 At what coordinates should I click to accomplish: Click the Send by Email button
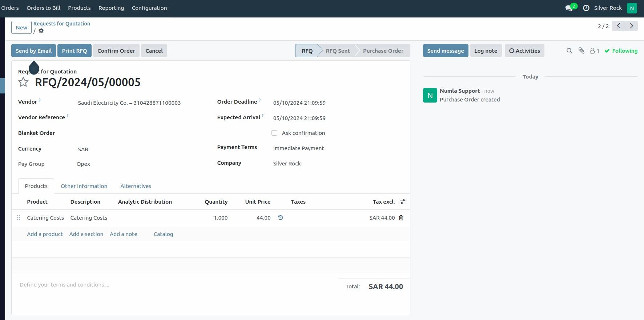[33, 51]
